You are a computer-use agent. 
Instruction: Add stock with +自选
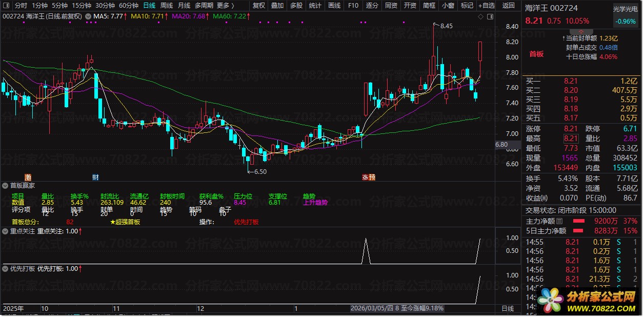coord(486,6)
